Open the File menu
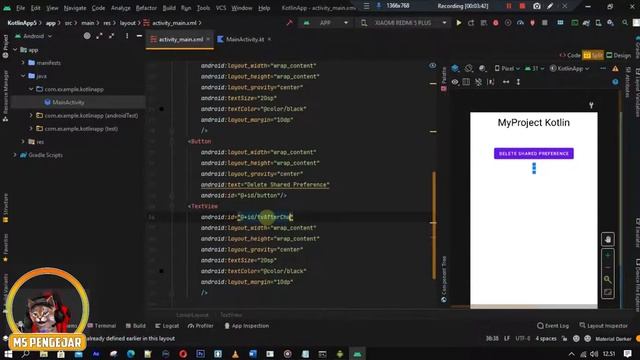Viewport: 640px width, 360px height. 20,8
